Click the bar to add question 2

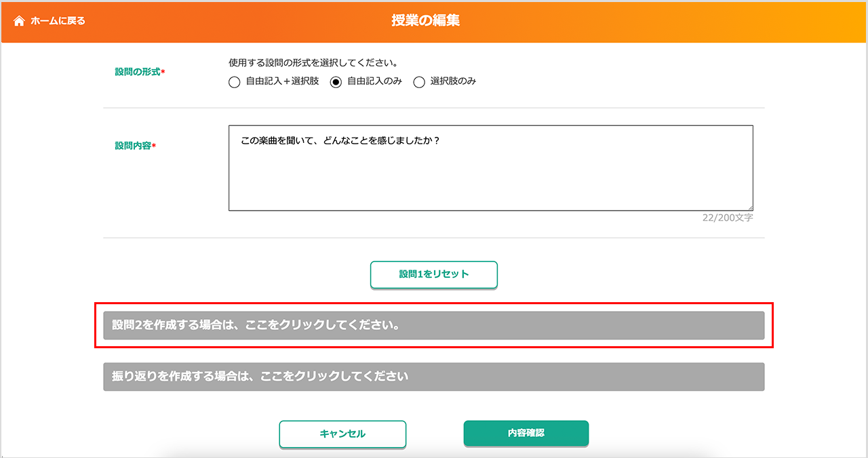[x=433, y=325]
